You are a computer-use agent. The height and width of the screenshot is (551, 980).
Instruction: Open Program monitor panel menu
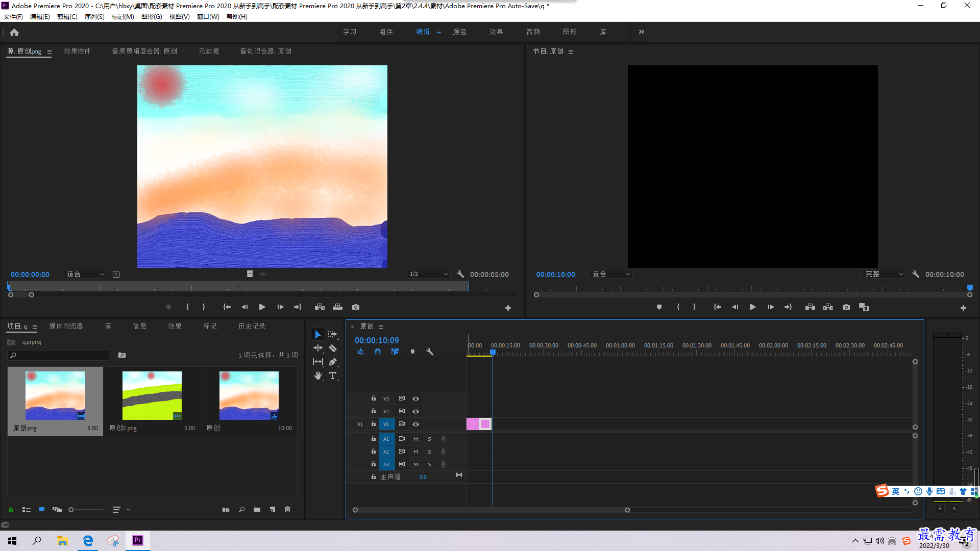(571, 52)
